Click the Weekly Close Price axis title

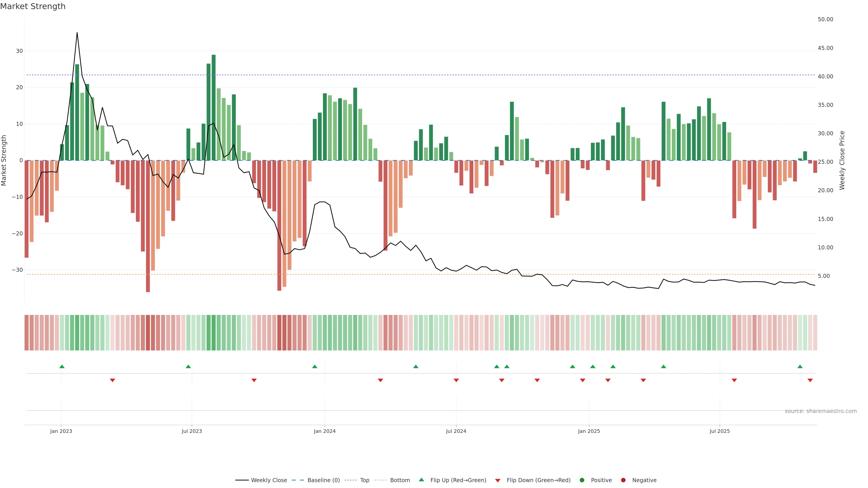(842, 160)
